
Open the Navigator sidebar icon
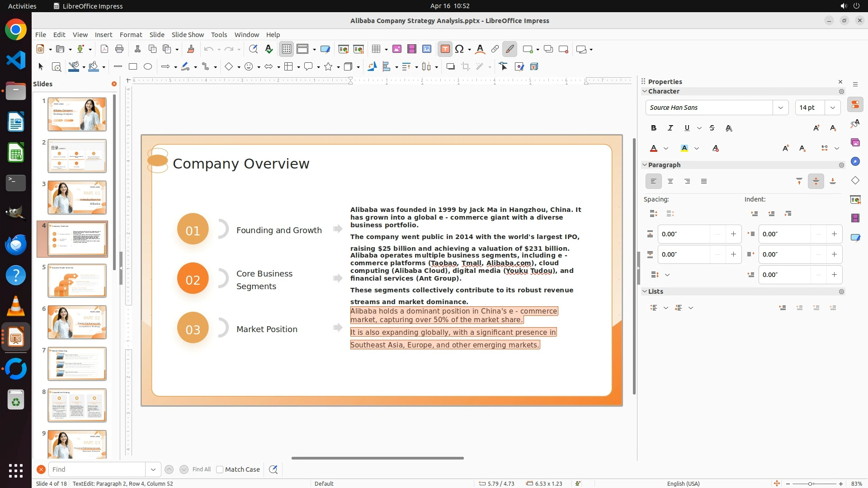pyautogui.click(x=855, y=162)
